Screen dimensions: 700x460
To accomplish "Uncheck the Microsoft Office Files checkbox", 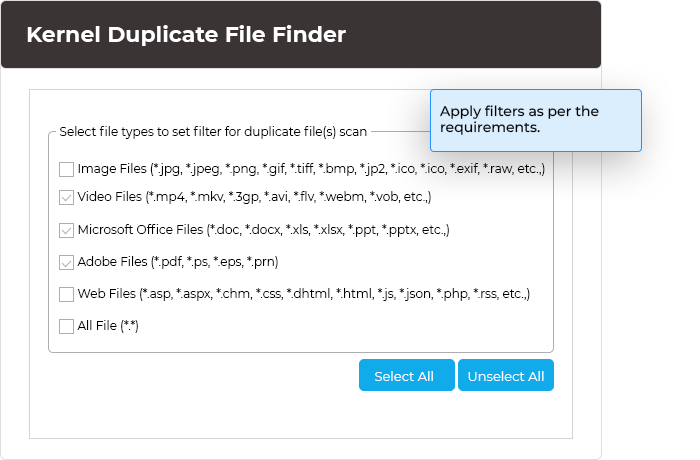I will click(67, 230).
